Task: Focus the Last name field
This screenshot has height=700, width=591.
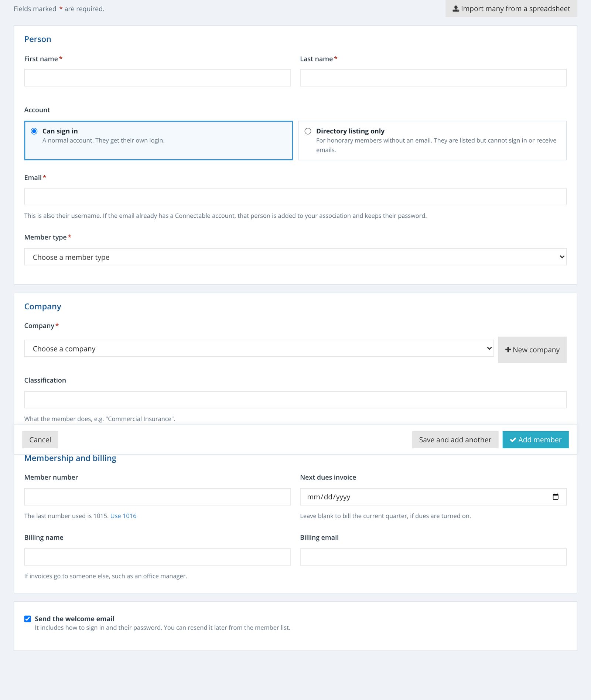Action: (433, 78)
